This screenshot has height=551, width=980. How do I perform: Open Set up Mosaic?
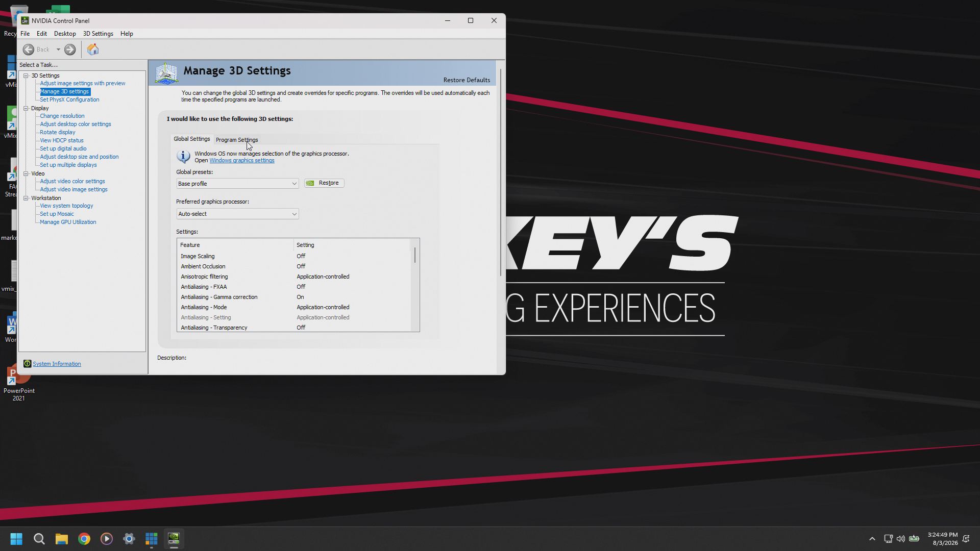pos(57,214)
